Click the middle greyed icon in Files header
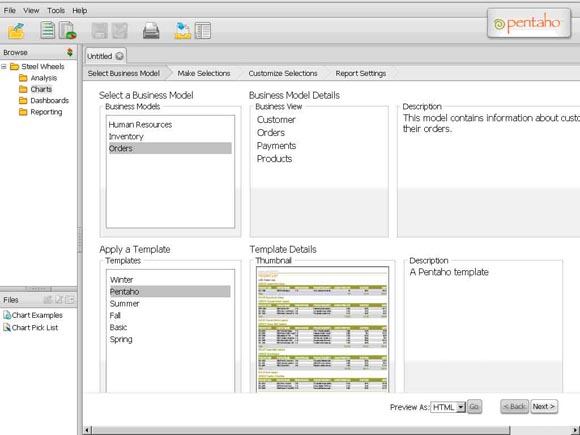Screen dimensions: 580x435 (59, 300)
